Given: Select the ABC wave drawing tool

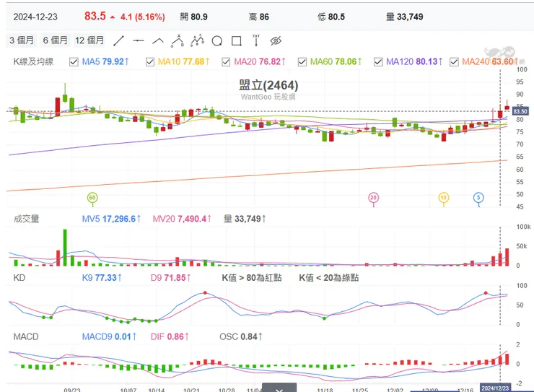Looking at the screenshot, I should click(197, 40).
